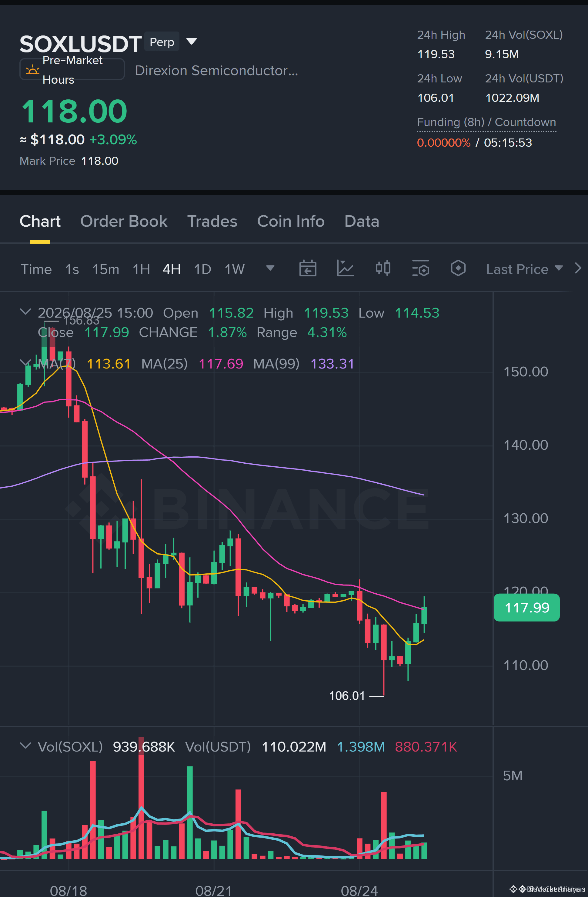This screenshot has height=897, width=588.
Task: Open the chart indicators icon
Action: pos(345,268)
